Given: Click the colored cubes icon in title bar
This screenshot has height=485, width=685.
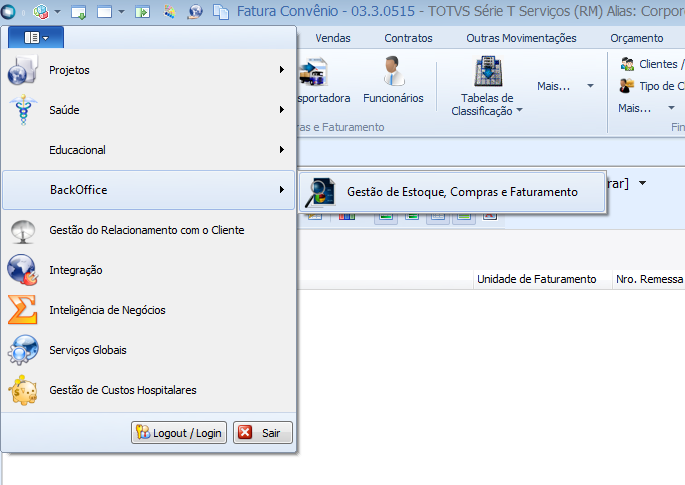Looking at the screenshot, I should pos(41,12).
